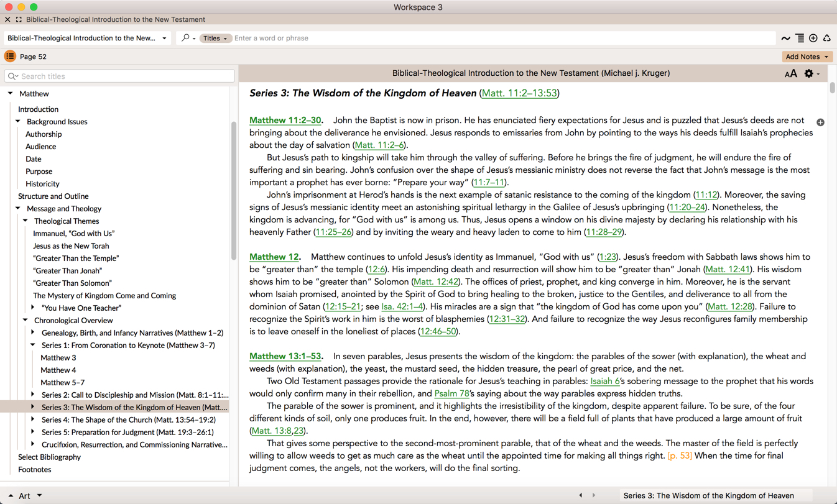Select Matthew 3 in the tree
The image size is (837, 504).
pos(58,358)
